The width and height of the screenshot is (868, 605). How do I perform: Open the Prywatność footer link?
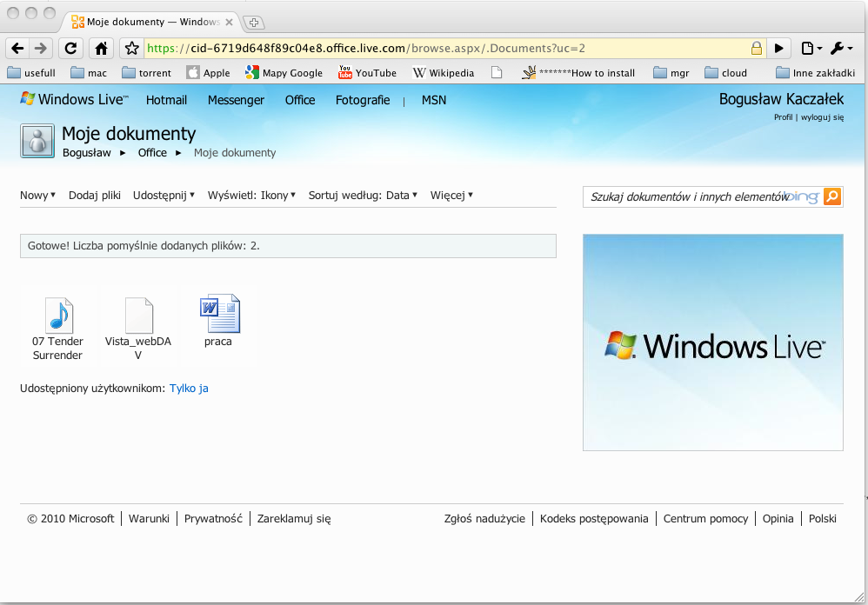213,519
